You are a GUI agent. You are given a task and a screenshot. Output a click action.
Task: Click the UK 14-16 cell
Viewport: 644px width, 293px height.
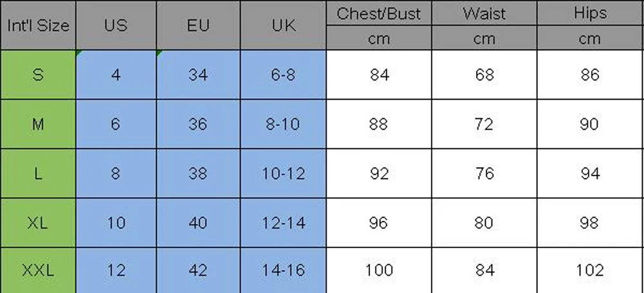283,271
